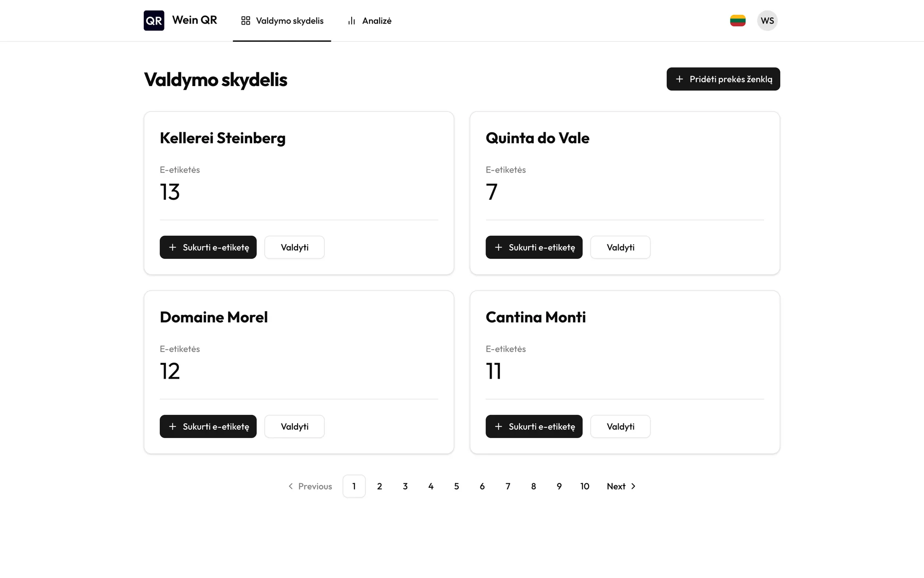Viewport: 924px width, 578px height.
Task: Go to next page using chevron arrow
Action: coord(633,486)
